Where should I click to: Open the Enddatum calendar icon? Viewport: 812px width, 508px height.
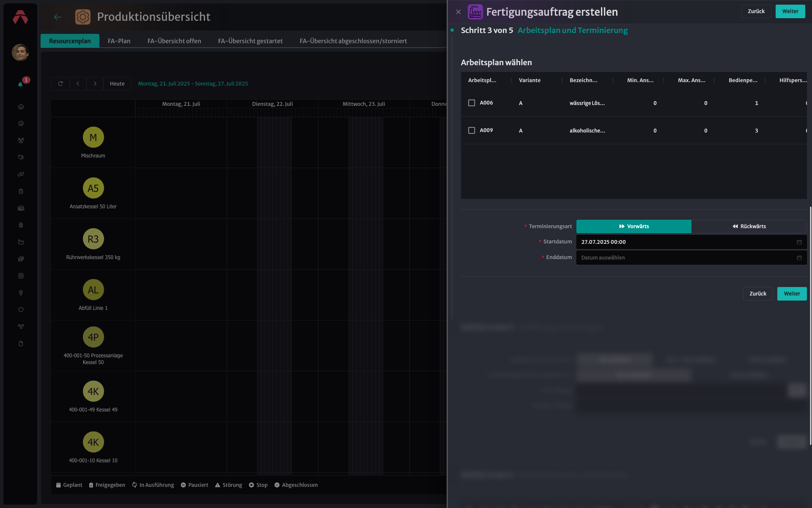[799, 258]
